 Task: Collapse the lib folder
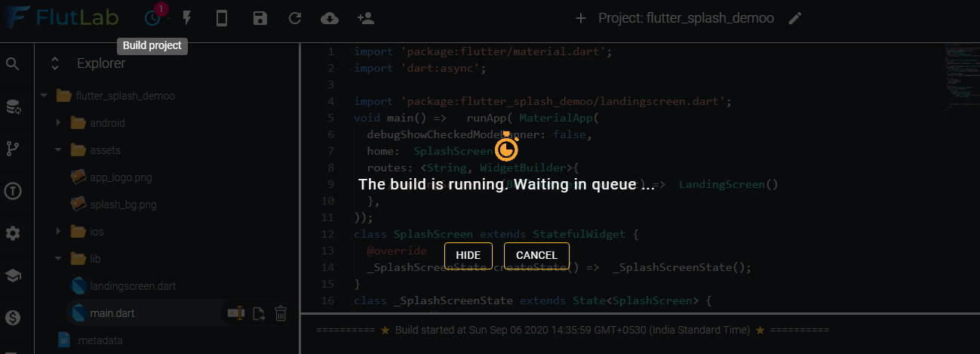[x=57, y=259]
